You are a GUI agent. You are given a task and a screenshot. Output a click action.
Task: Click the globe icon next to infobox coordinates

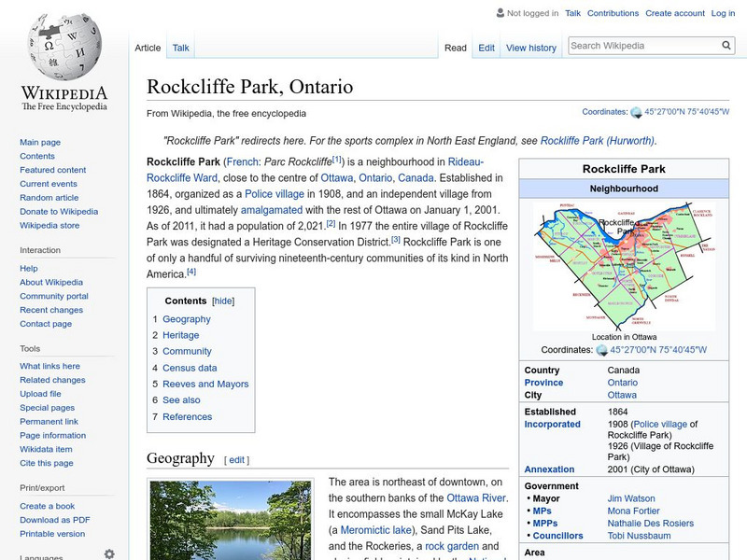pos(601,350)
